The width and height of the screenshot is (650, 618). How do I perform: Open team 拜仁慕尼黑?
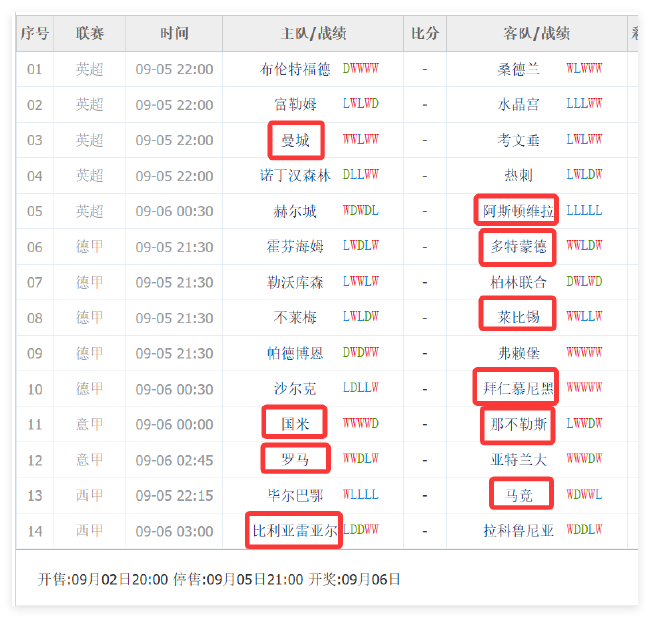(518, 389)
